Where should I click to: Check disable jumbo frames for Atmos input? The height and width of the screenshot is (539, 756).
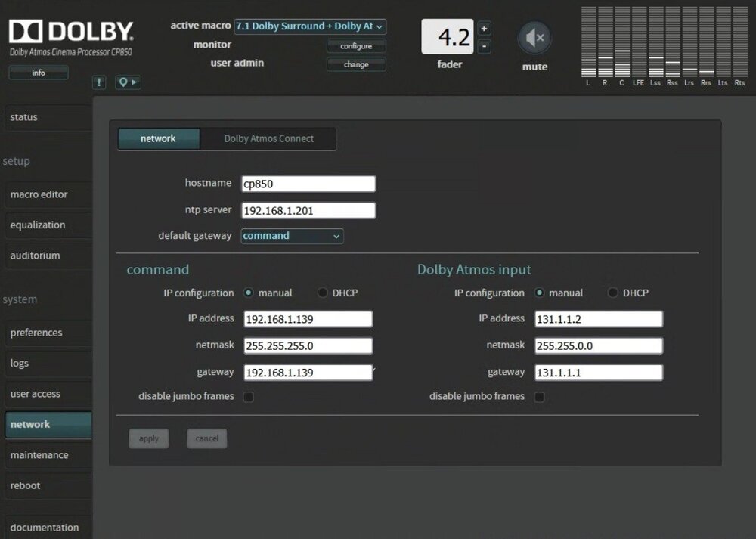[539, 397]
